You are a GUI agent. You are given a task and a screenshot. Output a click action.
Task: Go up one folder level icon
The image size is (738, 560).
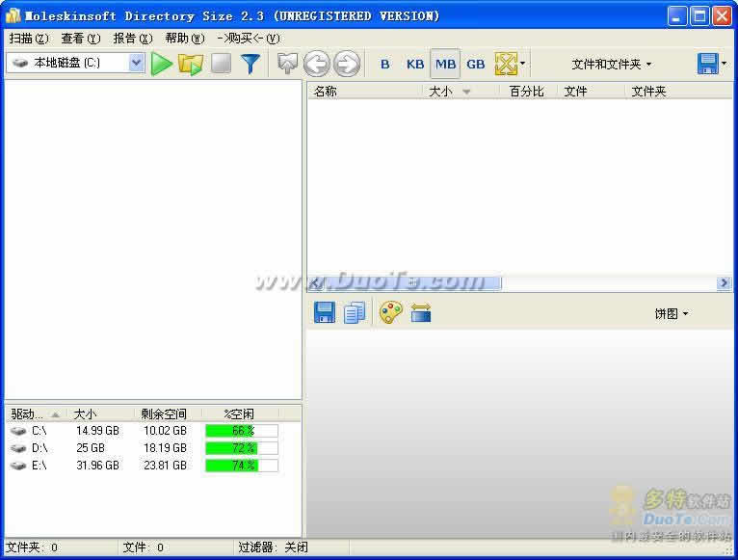point(287,64)
